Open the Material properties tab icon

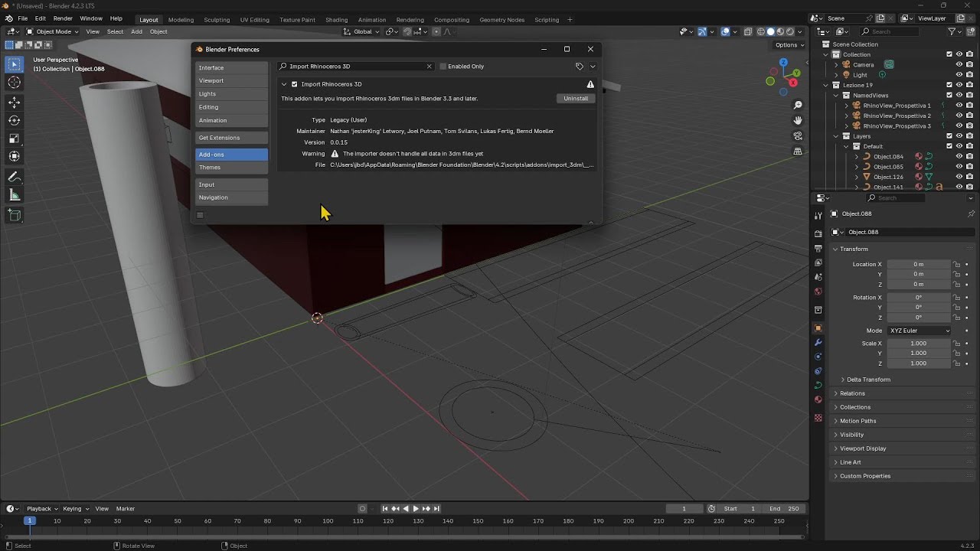pos(818,399)
